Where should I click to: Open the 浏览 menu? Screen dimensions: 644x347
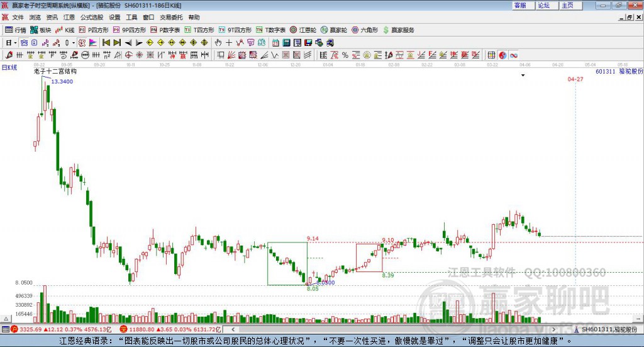click(x=35, y=17)
